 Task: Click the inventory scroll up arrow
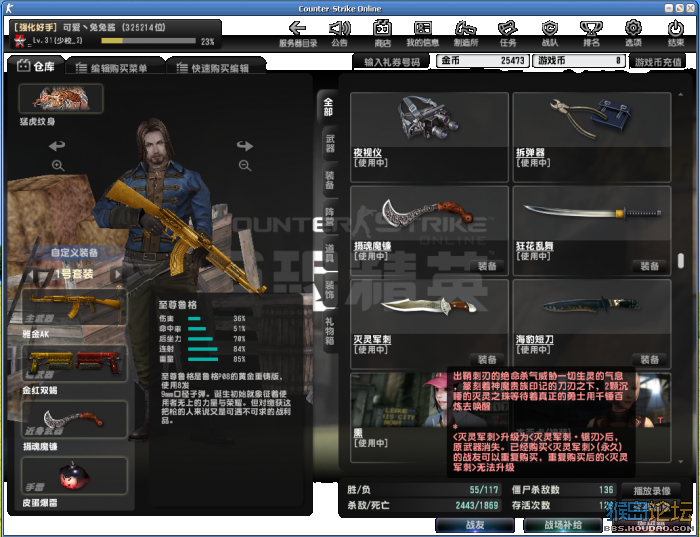click(x=680, y=95)
